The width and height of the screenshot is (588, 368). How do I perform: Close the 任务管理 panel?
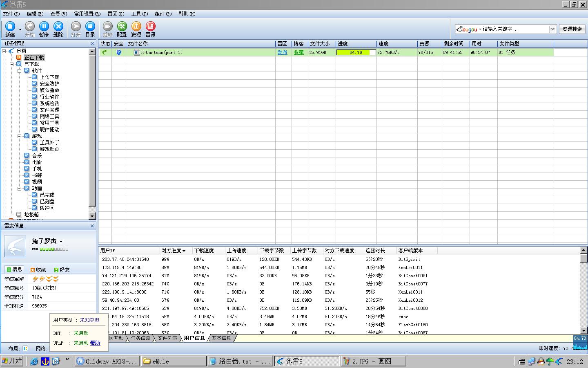92,43
